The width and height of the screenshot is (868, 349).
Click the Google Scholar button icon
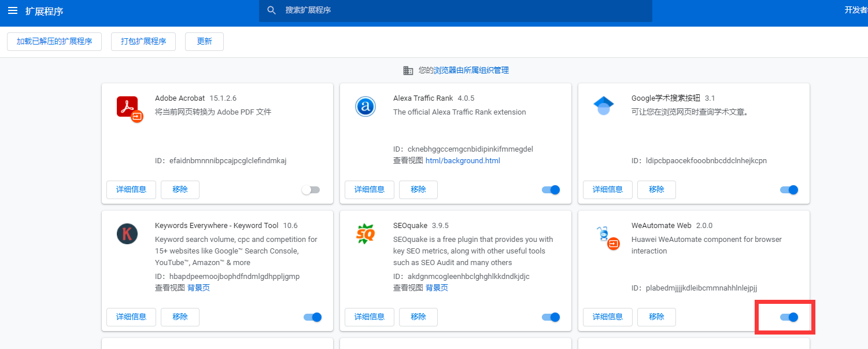tap(603, 106)
